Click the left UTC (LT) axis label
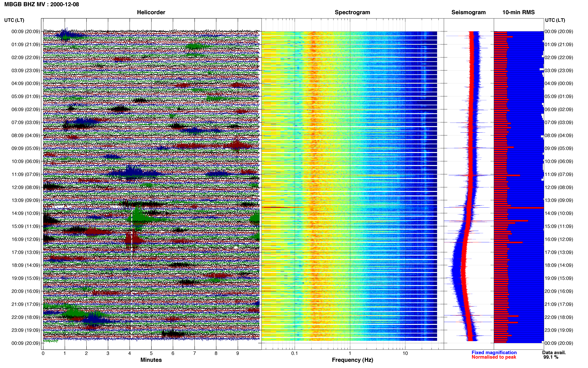The height and width of the screenshot is (368, 588). coord(14,20)
